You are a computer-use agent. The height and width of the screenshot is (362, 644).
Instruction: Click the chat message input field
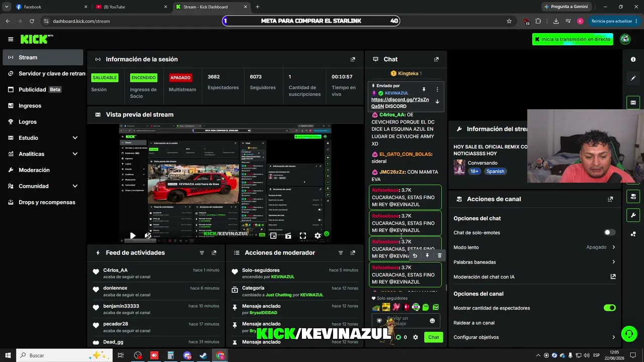pos(407,321)
